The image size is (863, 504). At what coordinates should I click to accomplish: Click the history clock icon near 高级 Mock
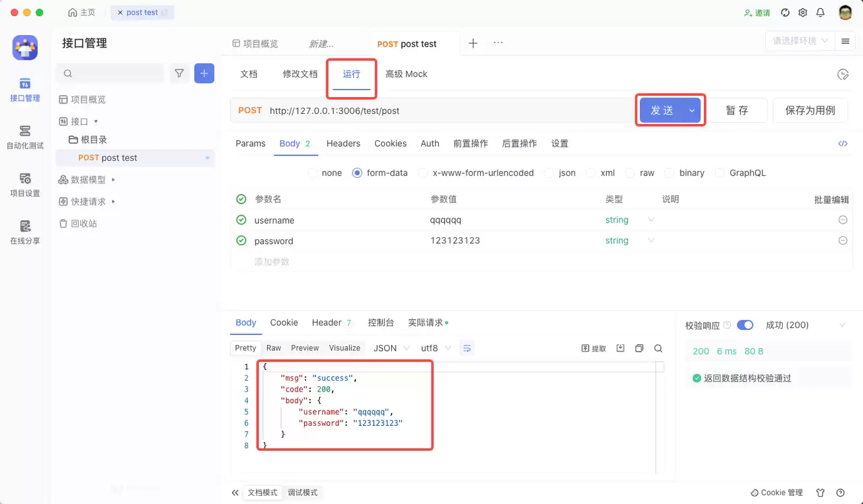tap(842, 74)
